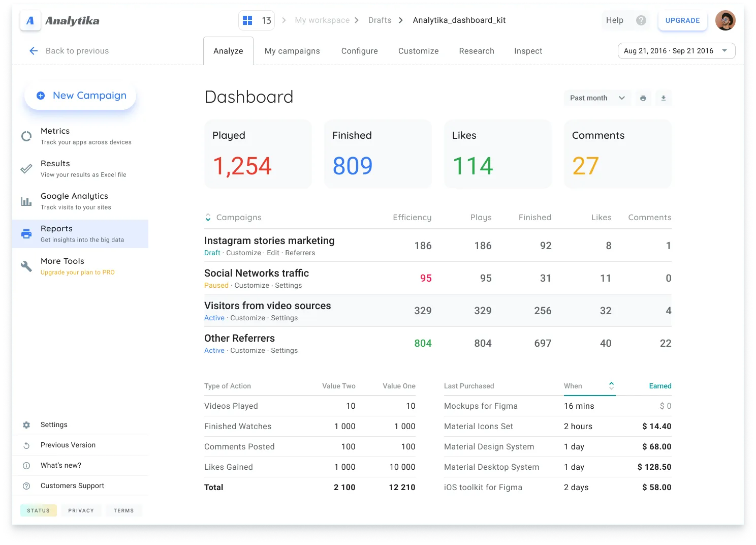Click the Reports printer icon
Image resolution: width=756 pixels, height=545 pixels.
(26, 234)
